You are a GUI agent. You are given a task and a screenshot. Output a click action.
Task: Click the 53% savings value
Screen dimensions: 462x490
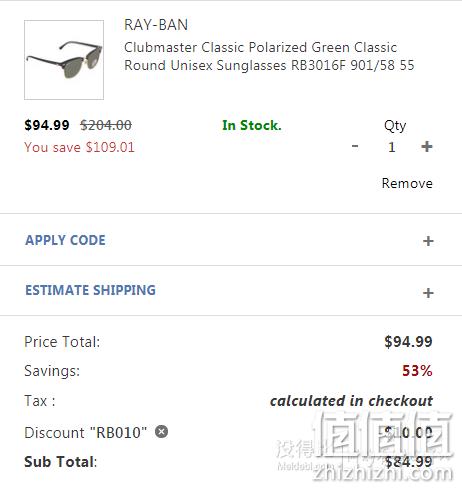point(417,371)
